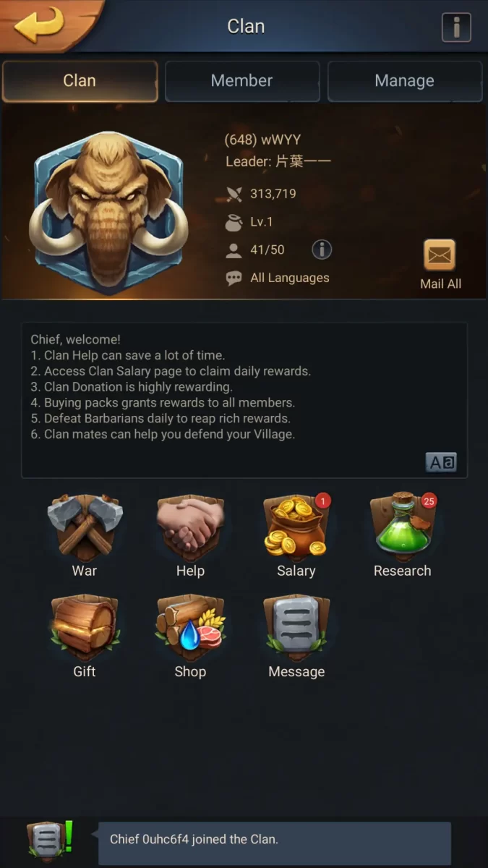Tap the Mail All envelope icon

(x=440, y=255)
